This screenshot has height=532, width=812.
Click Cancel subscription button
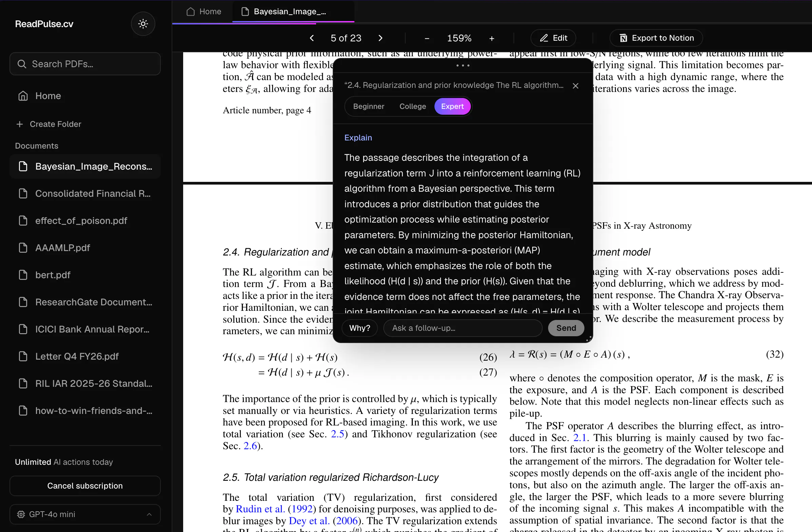pos(85,486)
